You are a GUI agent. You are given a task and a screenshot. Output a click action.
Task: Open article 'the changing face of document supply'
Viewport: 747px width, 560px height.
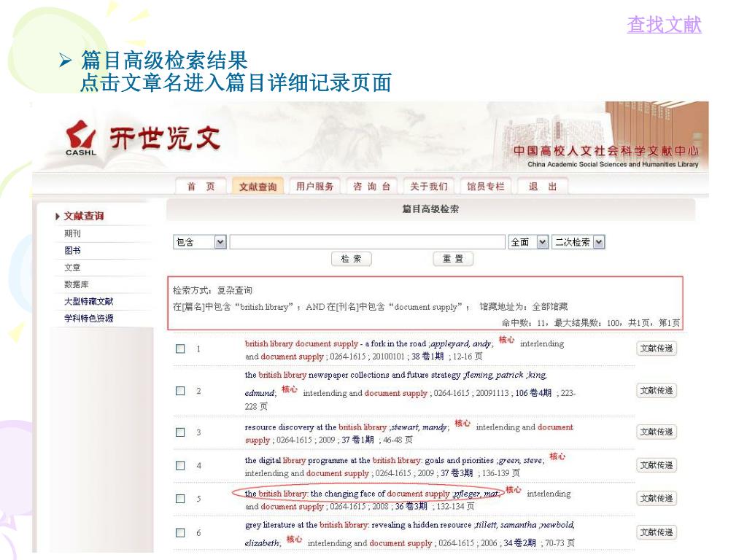(347, 494)
